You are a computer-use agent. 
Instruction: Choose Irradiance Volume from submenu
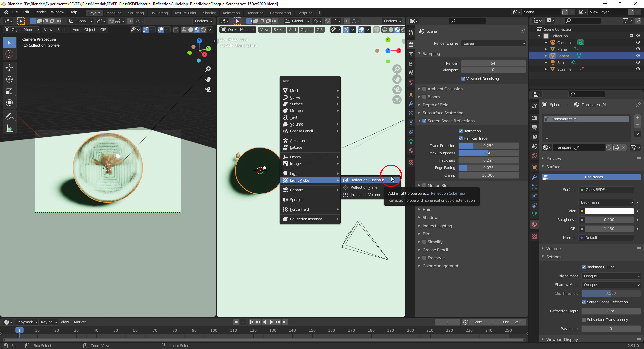point(366,195)
